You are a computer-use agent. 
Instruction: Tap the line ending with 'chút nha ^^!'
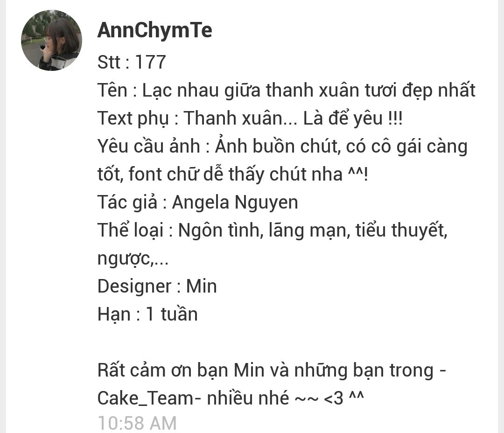tap(232, 174)
